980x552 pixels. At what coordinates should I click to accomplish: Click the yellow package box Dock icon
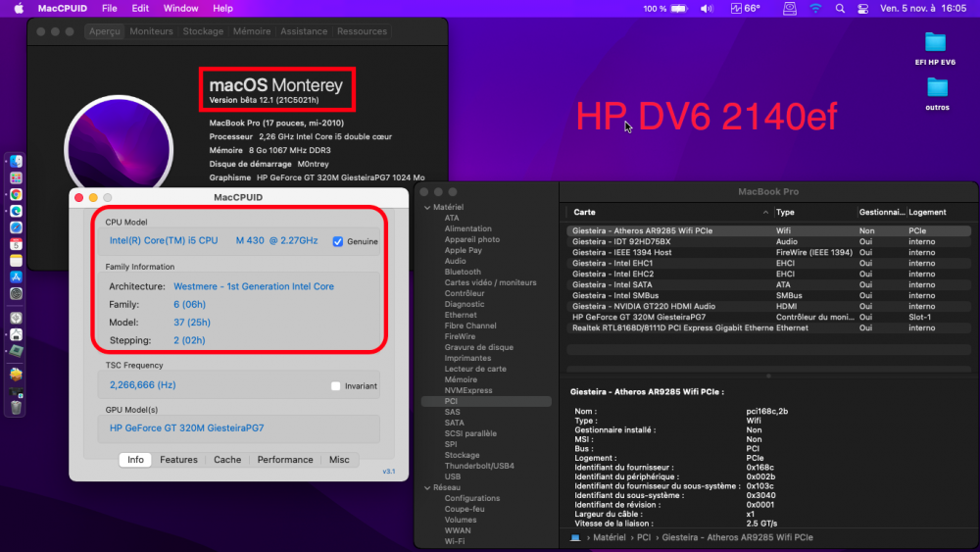(x=17, y=374)
